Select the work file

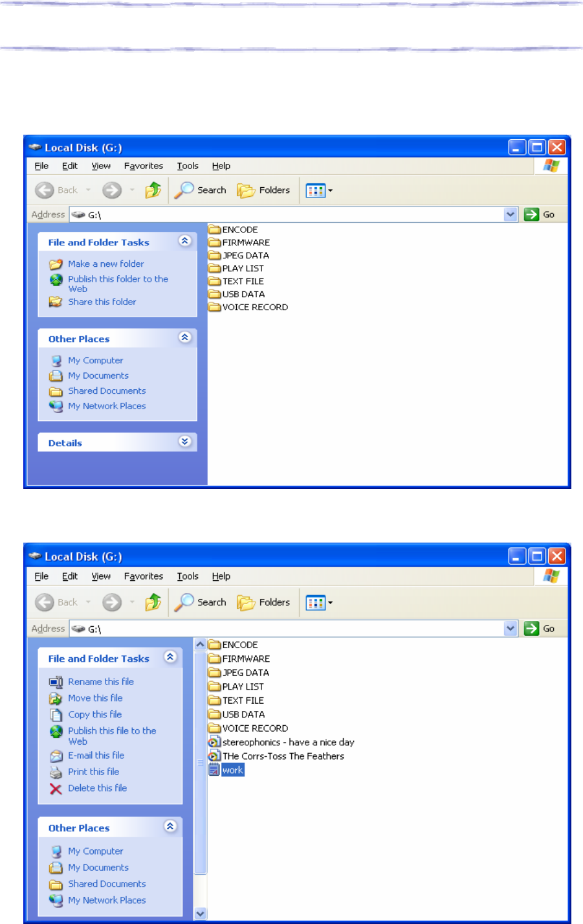pos(226,770)
